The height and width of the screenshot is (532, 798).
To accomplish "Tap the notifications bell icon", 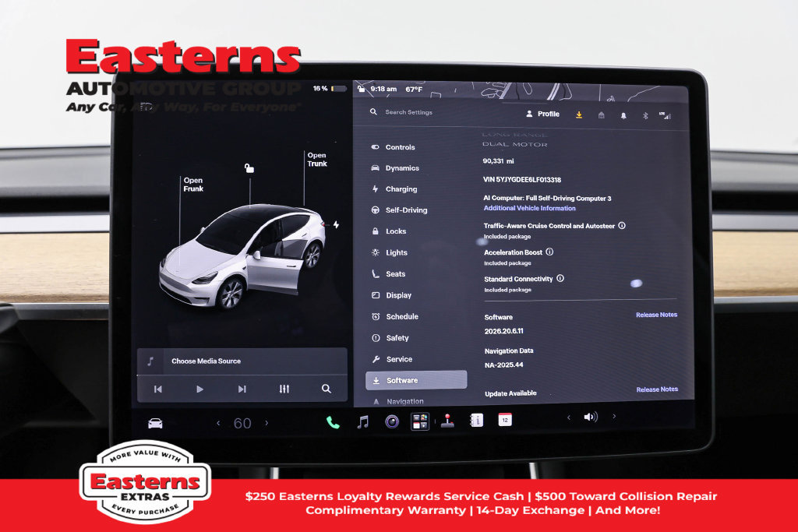I will 623,116.
